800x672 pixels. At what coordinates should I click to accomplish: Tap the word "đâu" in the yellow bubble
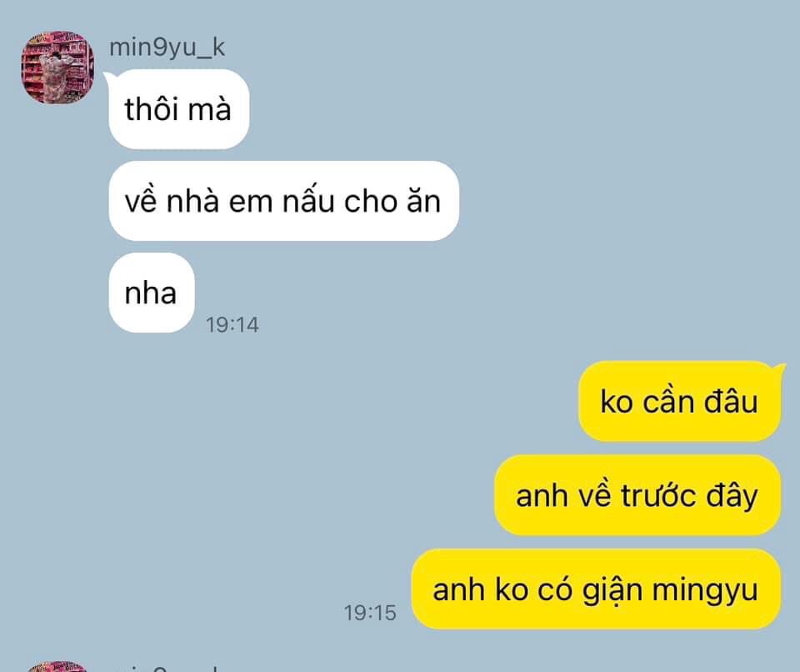click(731, 401)
